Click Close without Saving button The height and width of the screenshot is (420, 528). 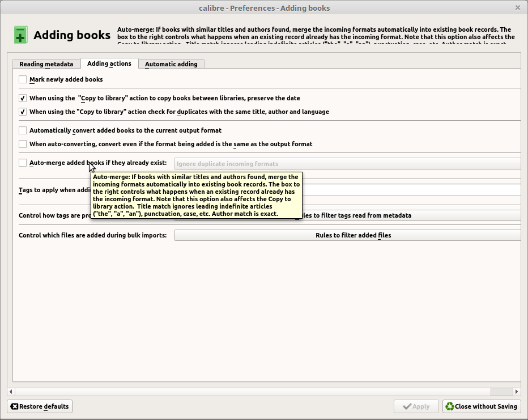482,406
